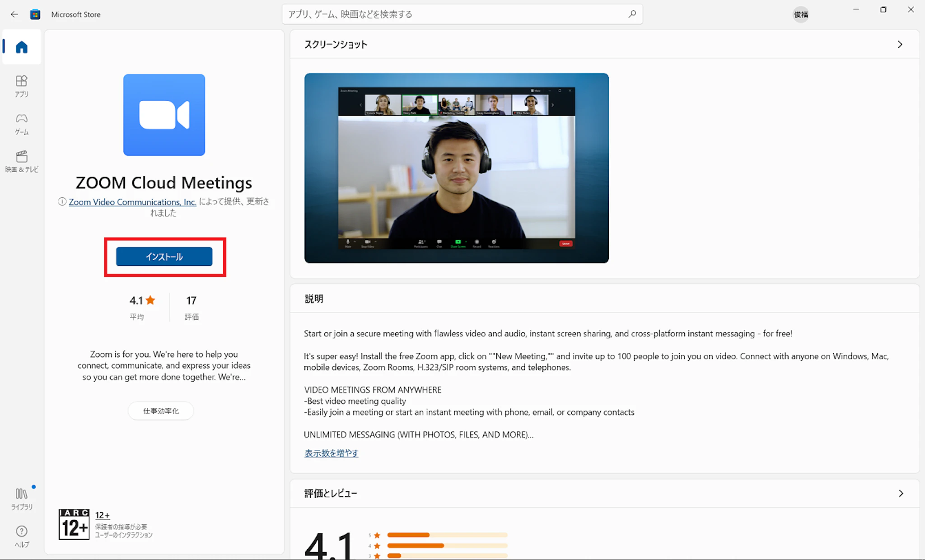Image resolution: width=925 pixels, height=560 pixels.
Task: Expand the スクリーンショット section chevron
Action: [x=900, y=44]
